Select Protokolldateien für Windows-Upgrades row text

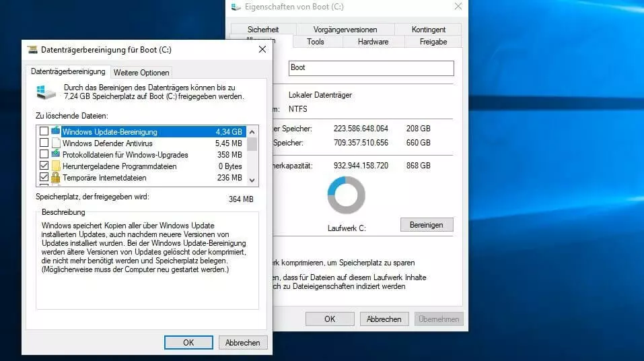click(x=125, y=155)
